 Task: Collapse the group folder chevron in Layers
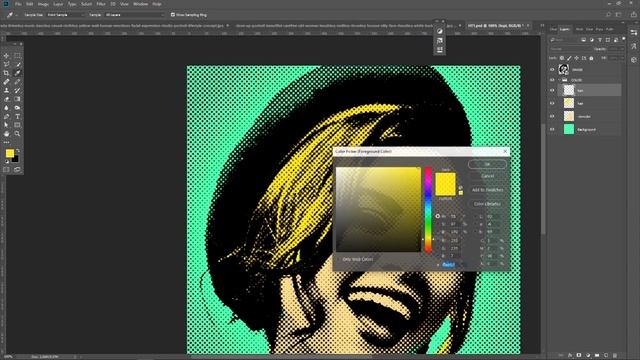pyautogui.click(x=560, y=80)
